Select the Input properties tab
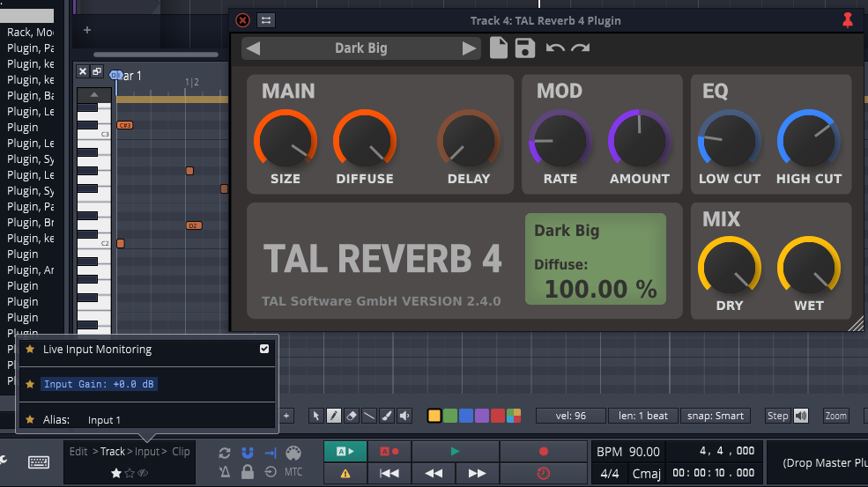The width and height of the screenshot is (868, 487). click(x=146, y=452)
